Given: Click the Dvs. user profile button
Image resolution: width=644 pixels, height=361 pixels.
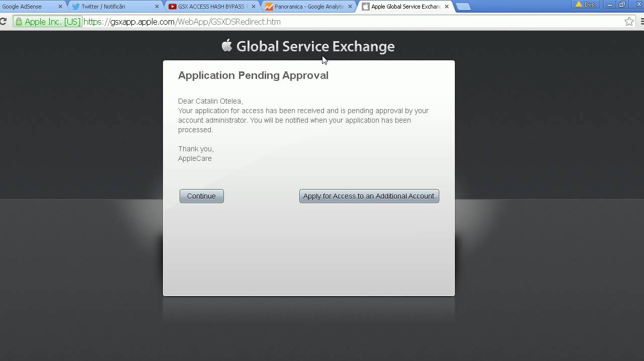Looking at the screenshot, I should pos(586,5).
